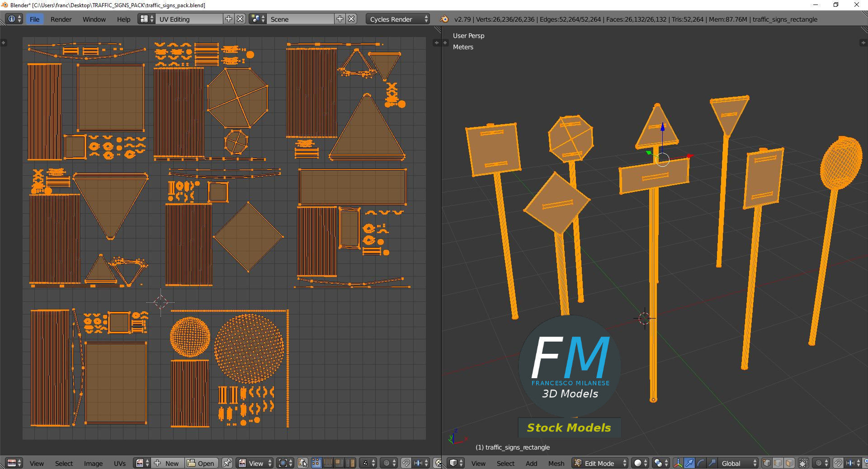Toggle pin image icon
The image size is (868, 469).
click(x=227, y=463)
